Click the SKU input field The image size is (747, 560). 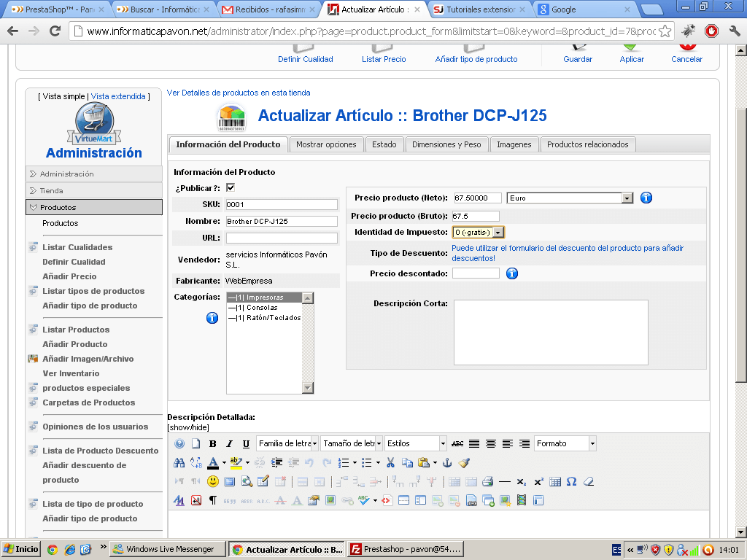click(282, 205)
